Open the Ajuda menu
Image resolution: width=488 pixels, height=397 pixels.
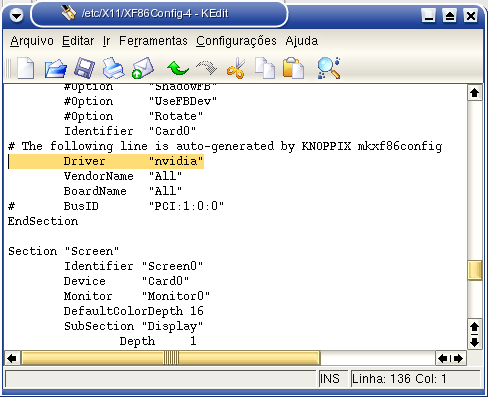pyautogui.click(x=302, y=41)
